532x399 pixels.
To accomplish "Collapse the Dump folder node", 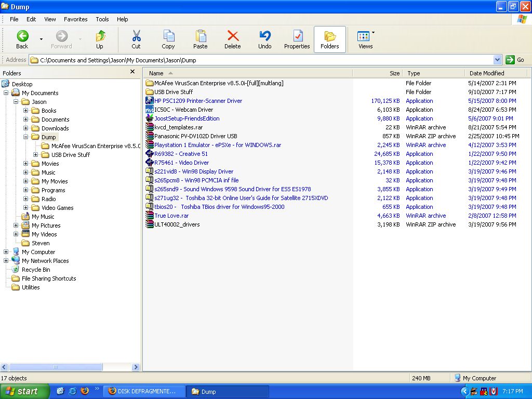I will click(25, 137).
